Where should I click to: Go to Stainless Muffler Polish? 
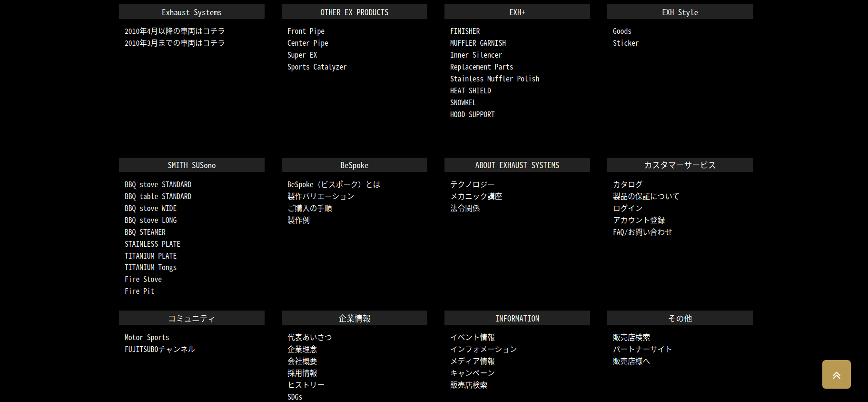coord(494,79)
